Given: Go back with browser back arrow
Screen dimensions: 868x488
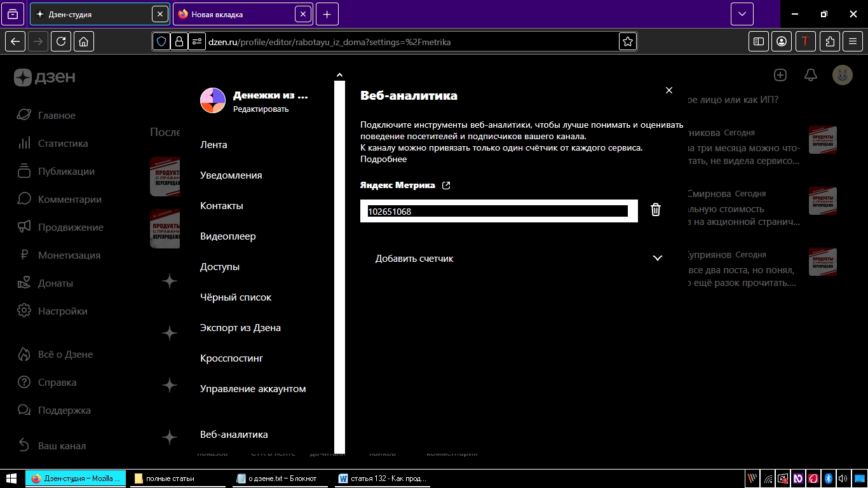Looking at the screenshot, I should [x=16, y=41].
